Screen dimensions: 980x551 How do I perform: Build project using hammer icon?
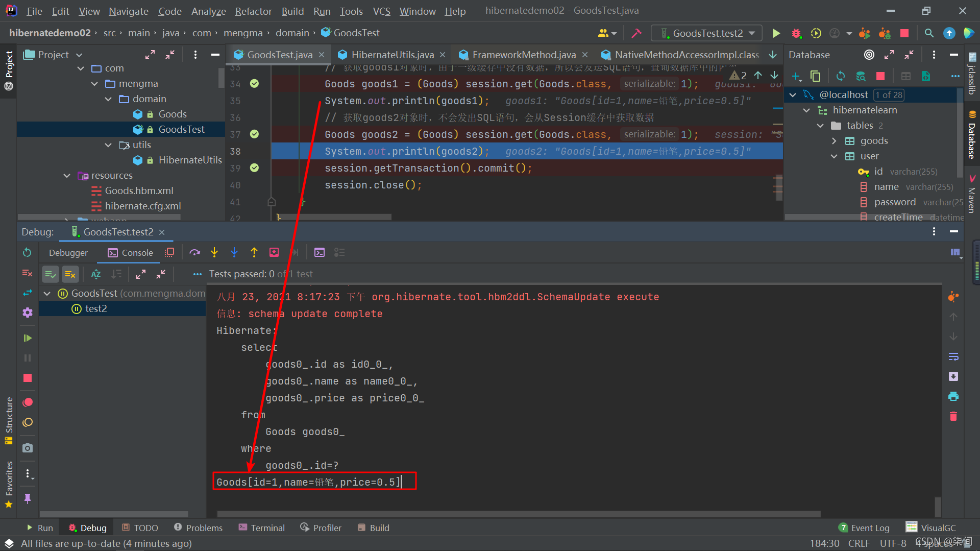pyautogui.click(x=636, y=33)
